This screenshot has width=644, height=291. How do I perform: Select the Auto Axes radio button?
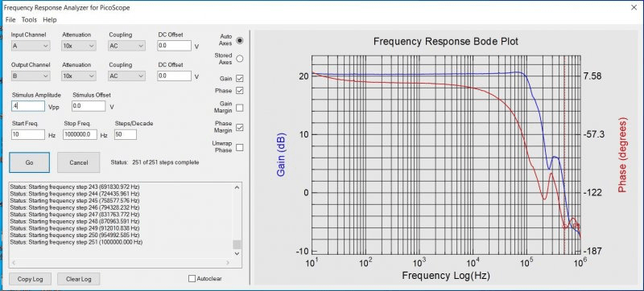(x=240, y=40)
